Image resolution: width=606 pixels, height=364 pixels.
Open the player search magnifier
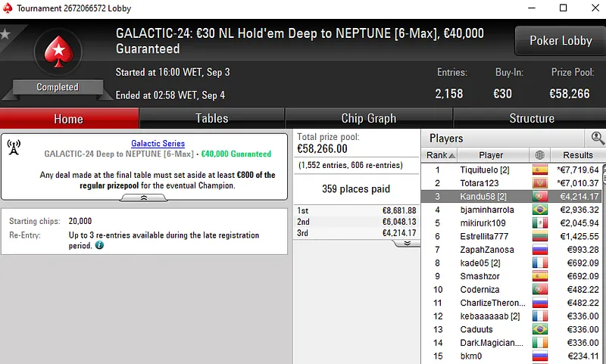point(598,138)
